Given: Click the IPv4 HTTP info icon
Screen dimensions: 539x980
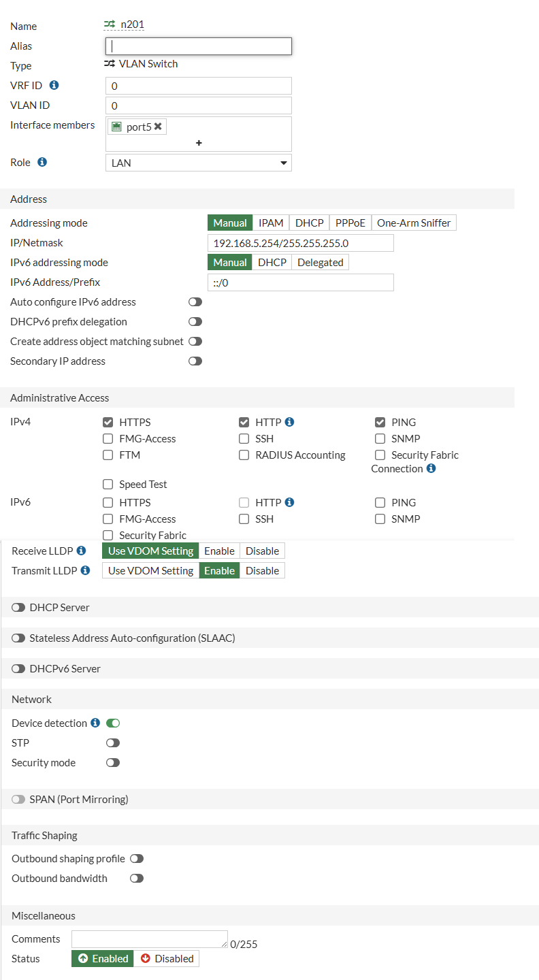Looking at the screenshot, I should point(289,422).
